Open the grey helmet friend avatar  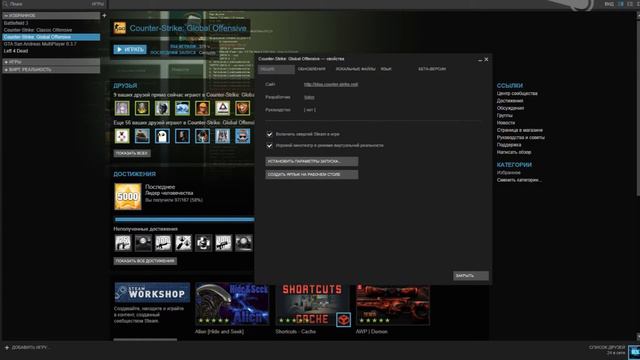162,108
